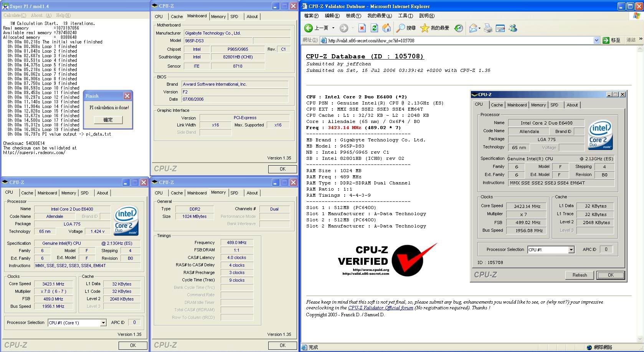Click the CAS# Latency value 4.0 clocks
The height and width of the screenshot is (352, 644).
tap(237, 257)
